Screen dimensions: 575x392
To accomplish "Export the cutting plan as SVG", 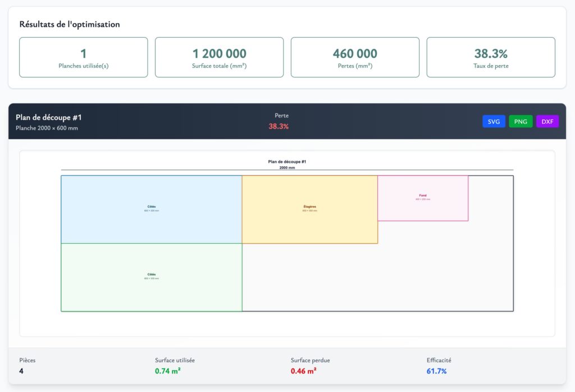I will pos(494,121).
